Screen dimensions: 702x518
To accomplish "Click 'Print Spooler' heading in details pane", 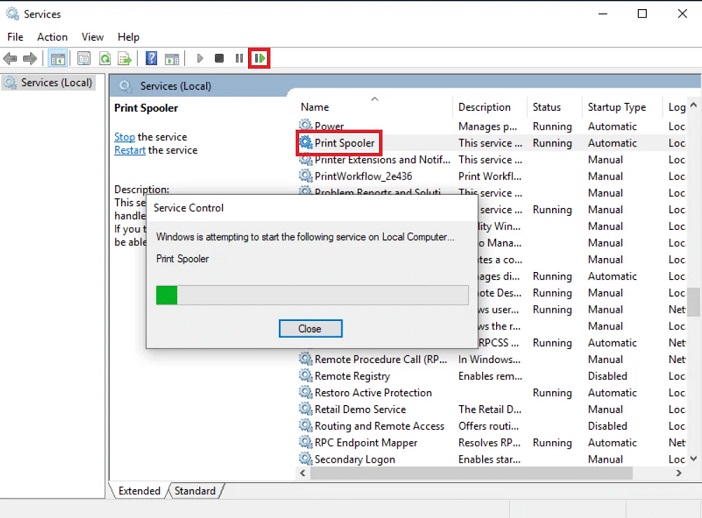I will pos(146,108).
